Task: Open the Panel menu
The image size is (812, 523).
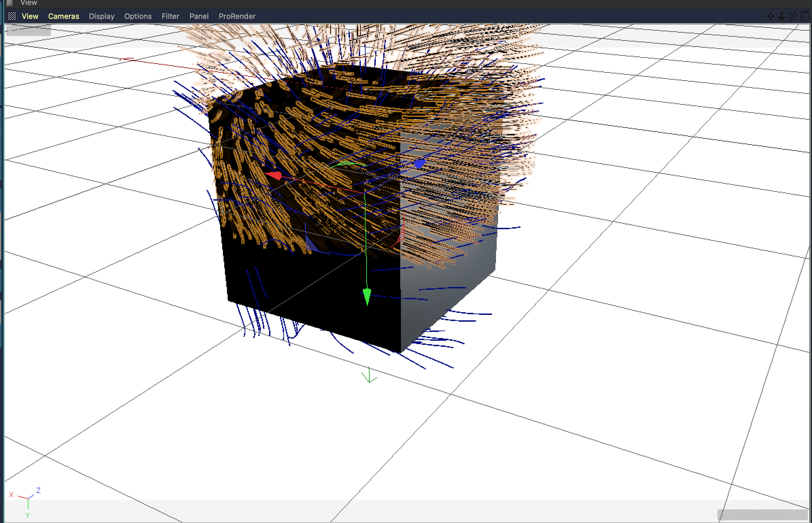Action: point(199,16)
